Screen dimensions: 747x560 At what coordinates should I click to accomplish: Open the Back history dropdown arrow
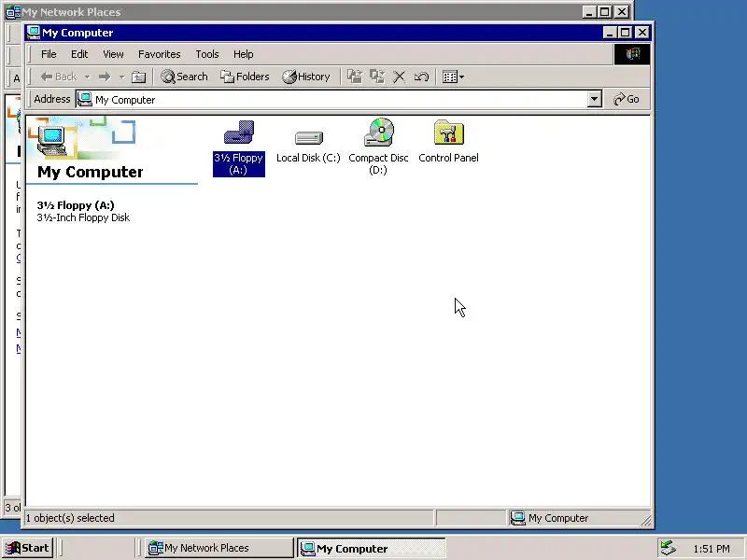click(x=87, y=77)
